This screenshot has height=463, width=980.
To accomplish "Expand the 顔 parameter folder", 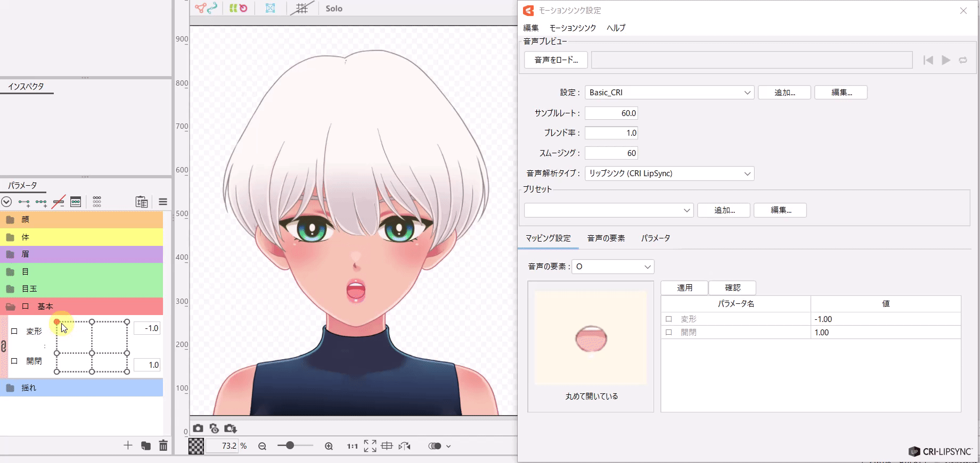I will pyautogui.click(x=10, y=220).
